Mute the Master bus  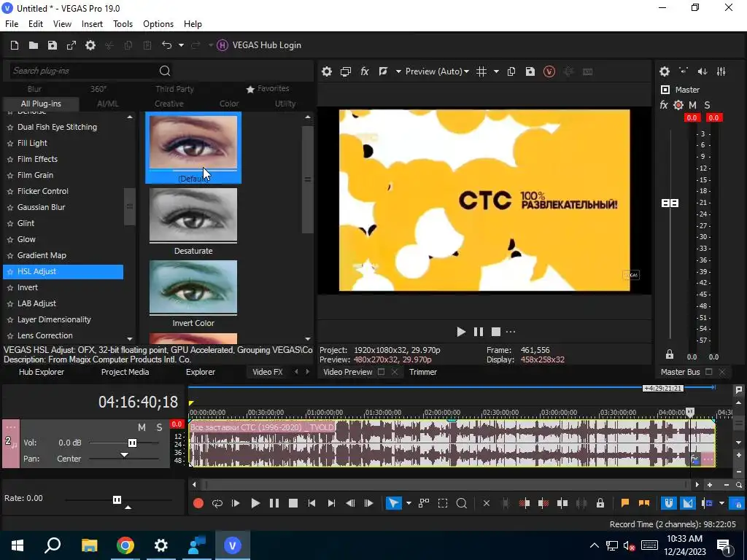(x=693, y=105)
